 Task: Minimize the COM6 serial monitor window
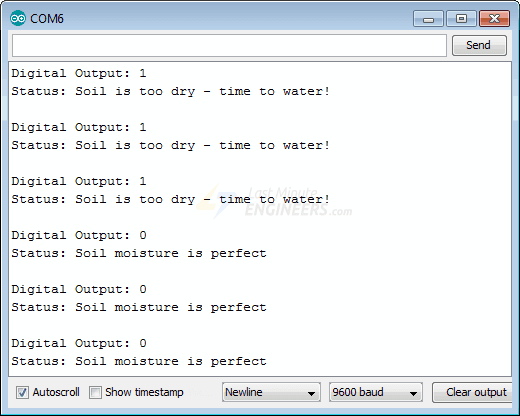pos(428,19)
